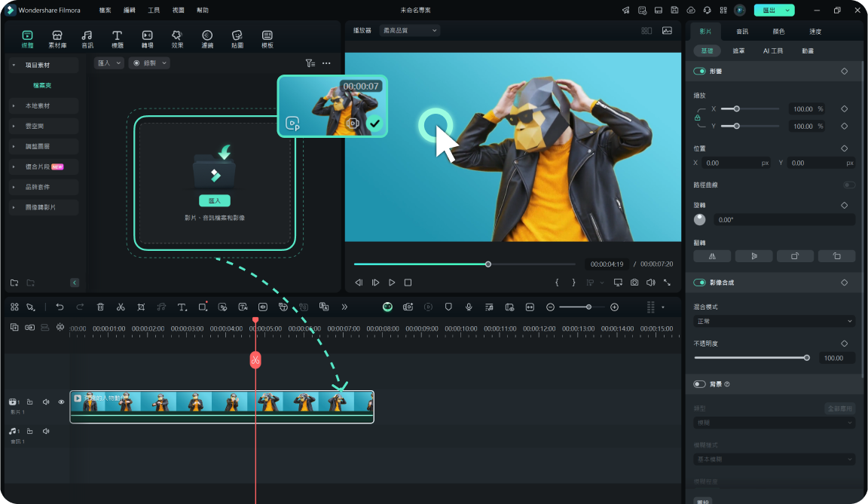Collapse the 項目素材 tree section

tap(14, 66)
